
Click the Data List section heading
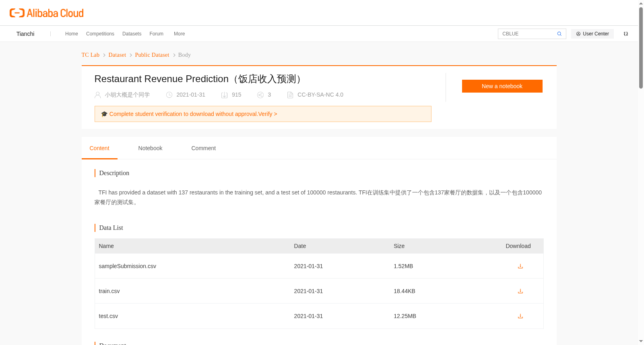(111, 228)
